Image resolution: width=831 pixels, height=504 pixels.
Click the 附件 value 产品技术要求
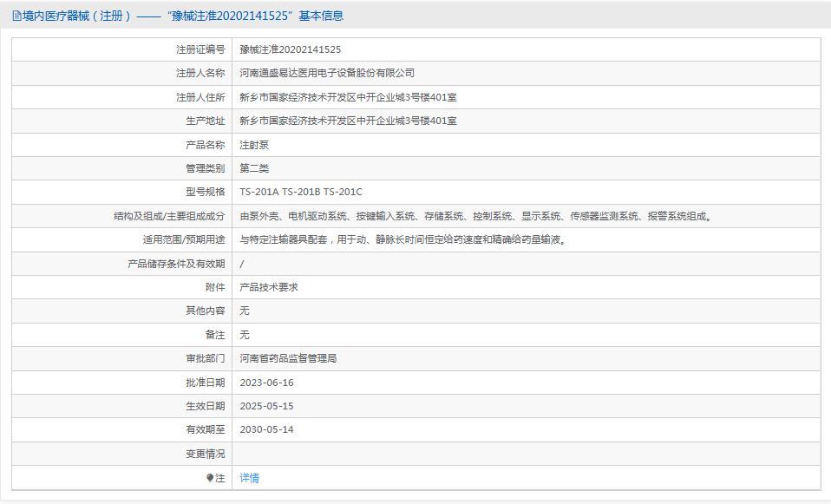pyautogui.click(x=272, y=287)
